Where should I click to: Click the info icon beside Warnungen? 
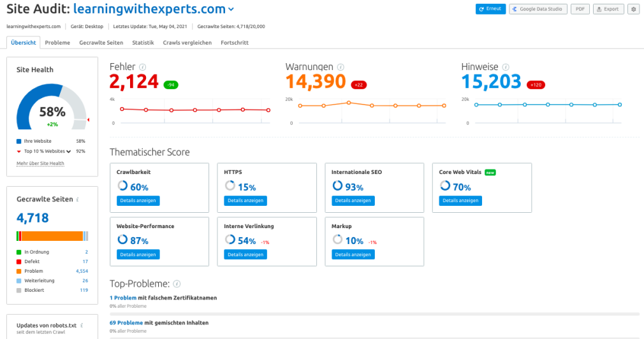340,67
